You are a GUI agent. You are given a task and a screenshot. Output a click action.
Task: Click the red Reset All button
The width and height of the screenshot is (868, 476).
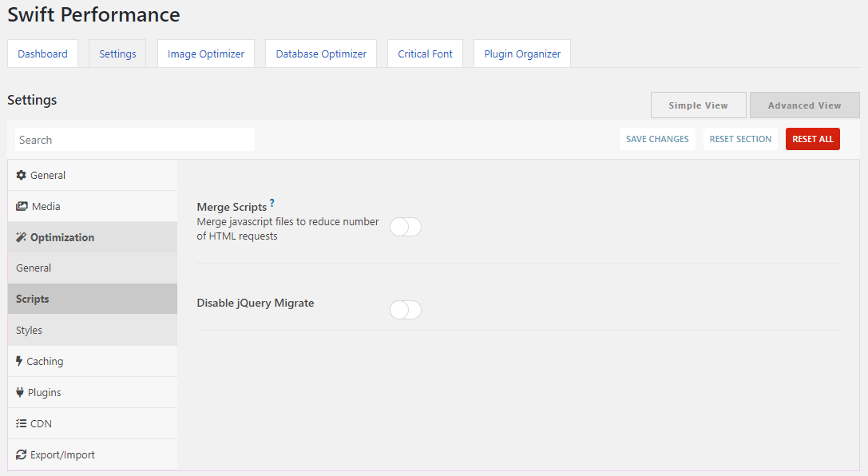coord(812,139)
